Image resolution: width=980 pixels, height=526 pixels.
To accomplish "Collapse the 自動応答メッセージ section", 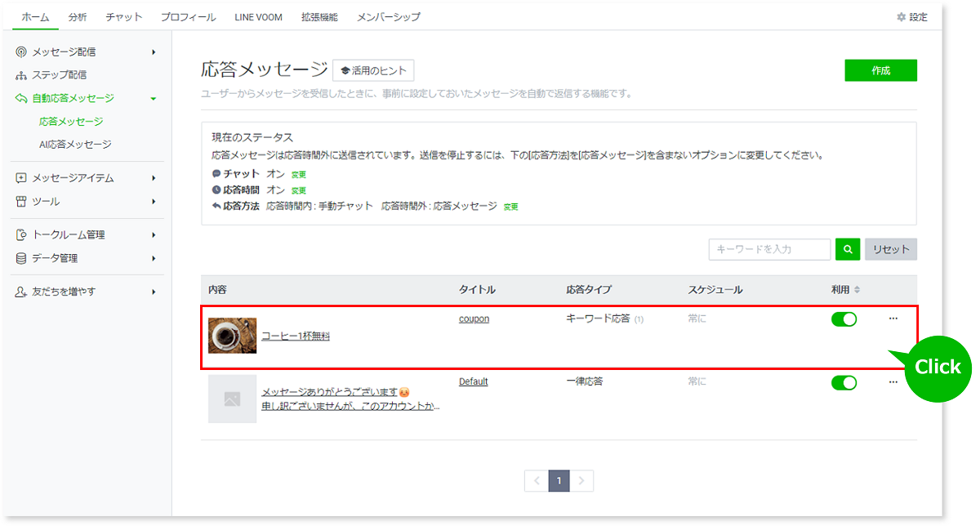I will pyautogui.click(x=154, y=99).
